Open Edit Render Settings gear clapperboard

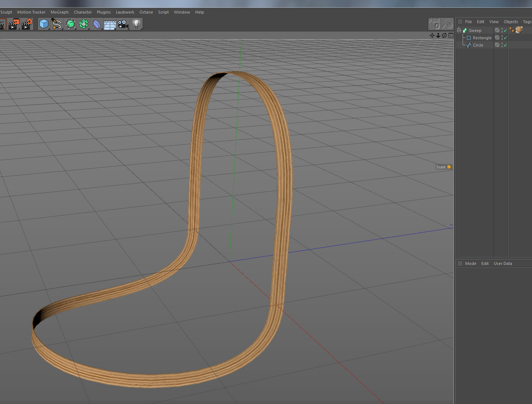[27, 24]
